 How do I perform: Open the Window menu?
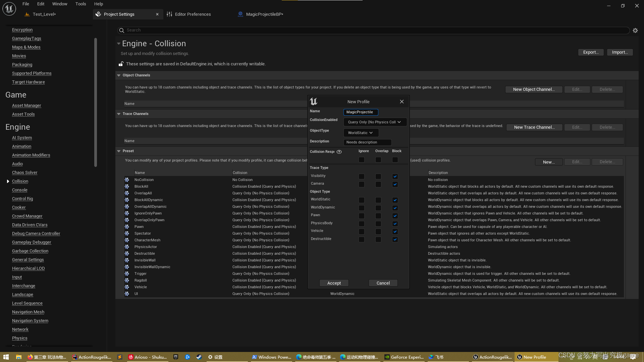60,4
